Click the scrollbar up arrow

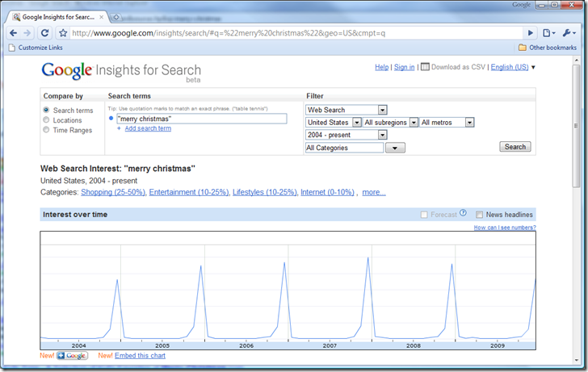click(x=577, y=60)
